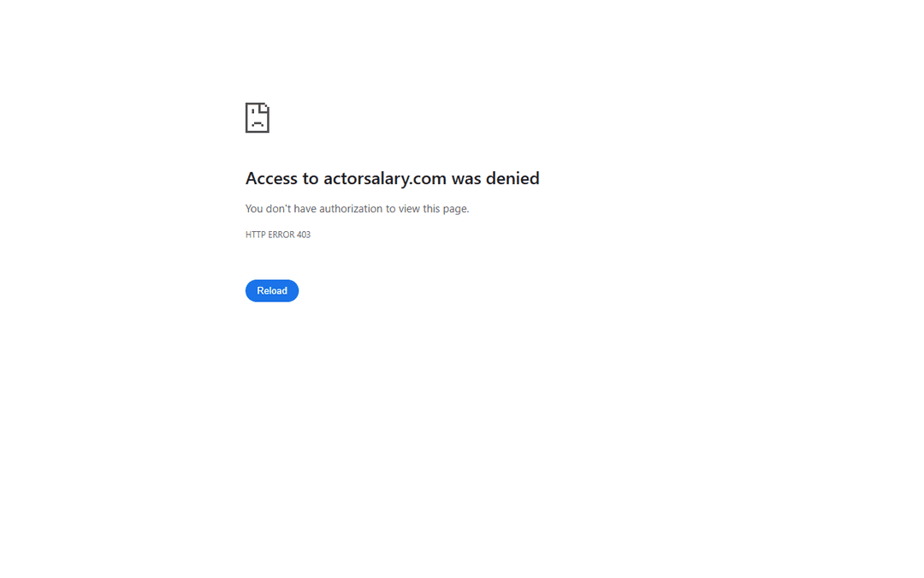Click the word 'authorization' in the message

(351, 209)
